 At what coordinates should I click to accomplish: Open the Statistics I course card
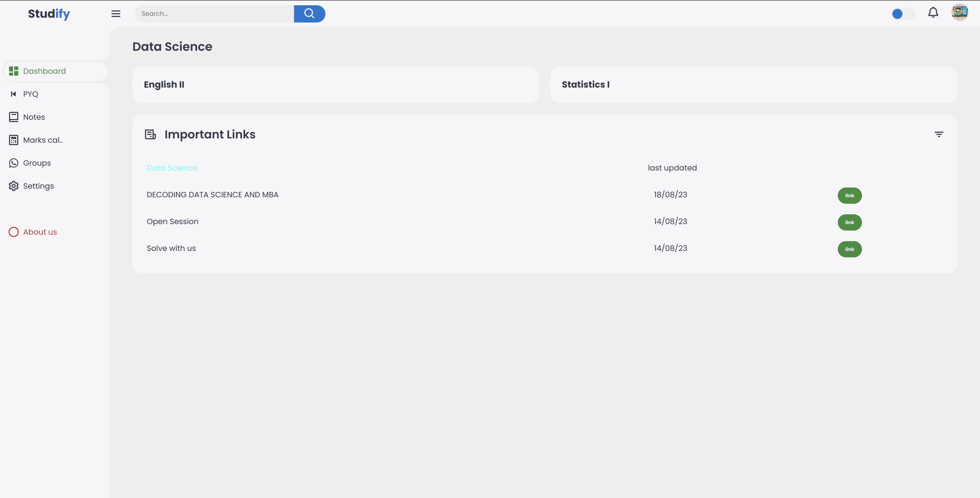click(x=753, y=85)
